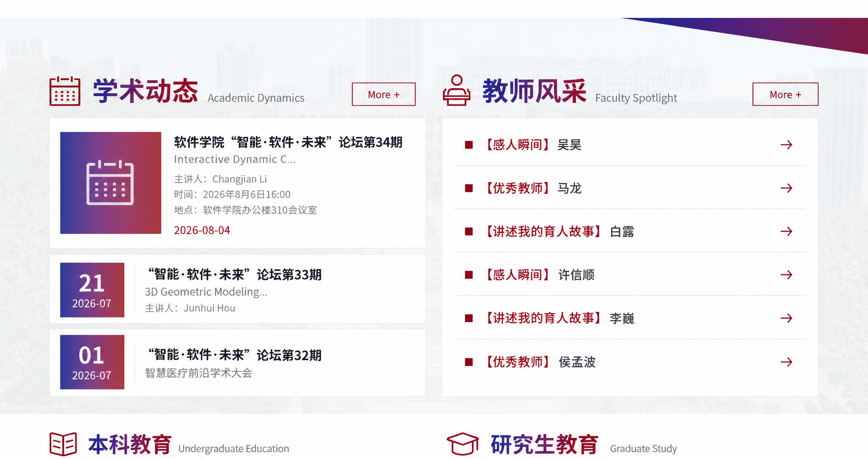Click the arrow icon on the 吴昊 row
The image size is (868, 459).
coord(786,145)
